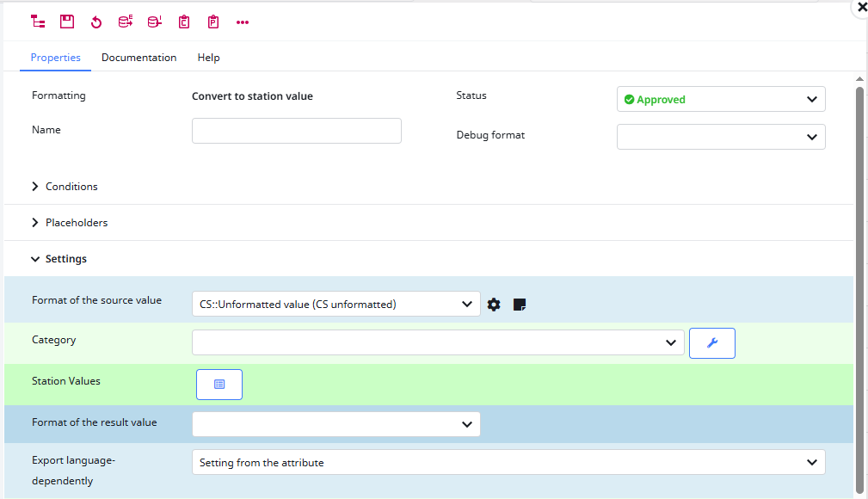This screenshot has width=868, height=499.
Task: Collapse the Settings section
Action: 65,258
